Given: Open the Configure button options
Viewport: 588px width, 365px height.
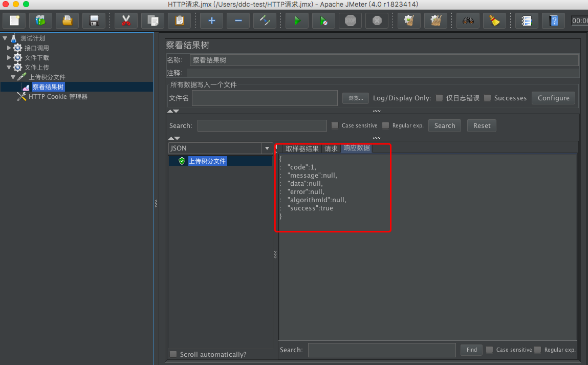Looking at the screenshot, I should [554, 98].
